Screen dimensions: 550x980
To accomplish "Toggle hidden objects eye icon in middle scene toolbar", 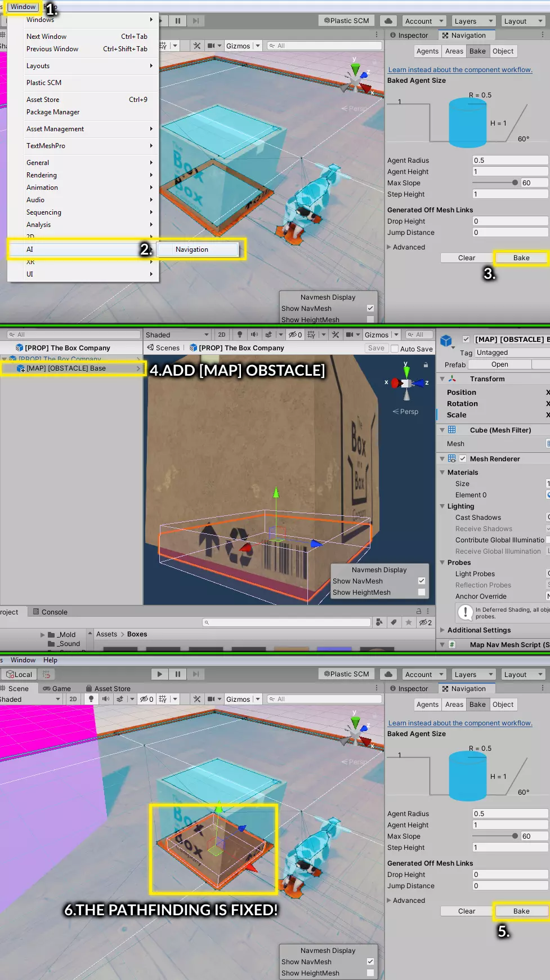I will click(295, 335).
